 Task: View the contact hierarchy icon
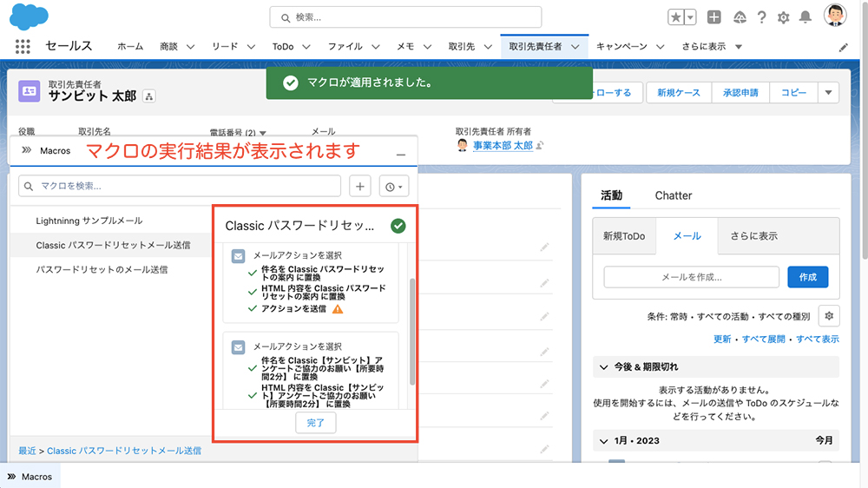click(149, 96)
